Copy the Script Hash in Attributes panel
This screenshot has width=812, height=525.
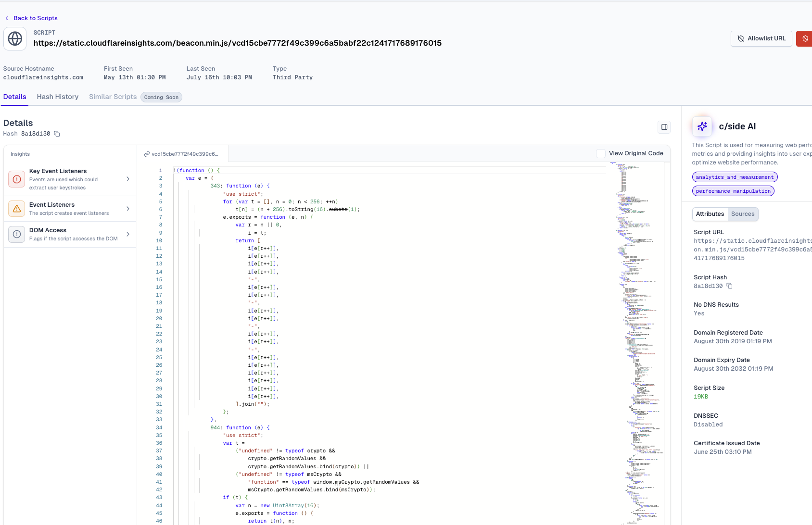[730, 286]
